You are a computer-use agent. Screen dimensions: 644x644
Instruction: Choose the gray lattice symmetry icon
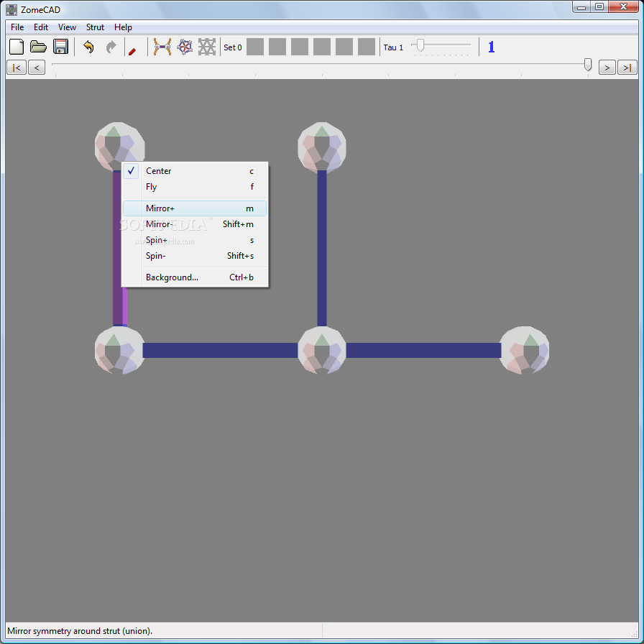click(x=206, y=47)
